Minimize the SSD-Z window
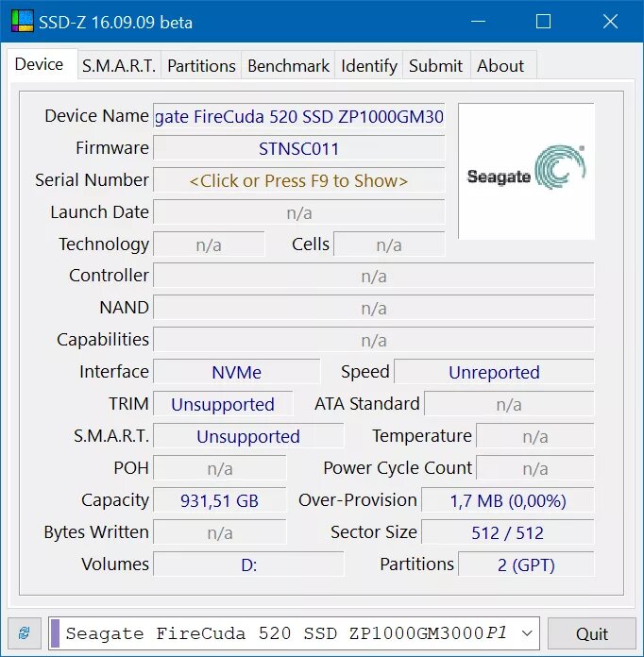The width and height of the screenshot is (644, 657). (x=478, y=21)
